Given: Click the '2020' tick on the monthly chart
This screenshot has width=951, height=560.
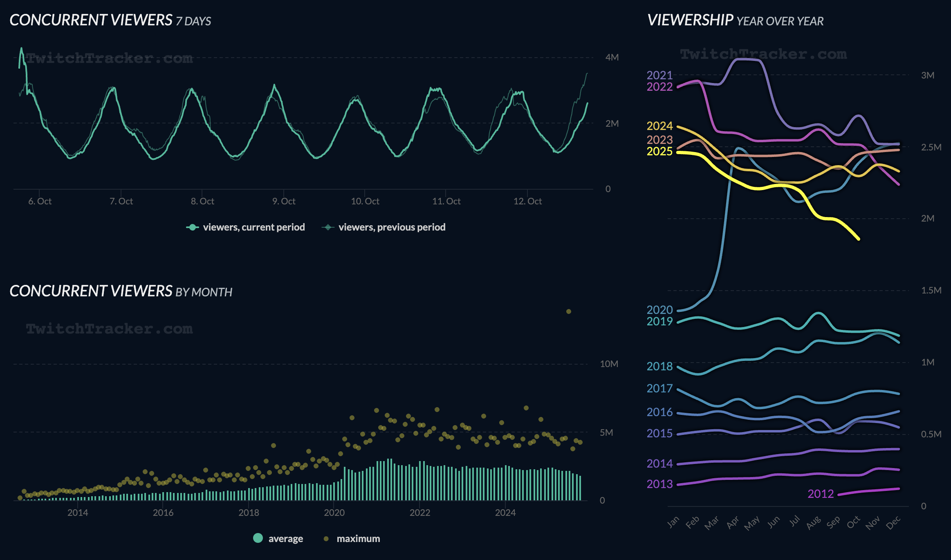Looking at the screenshot, I should (334, 513).
